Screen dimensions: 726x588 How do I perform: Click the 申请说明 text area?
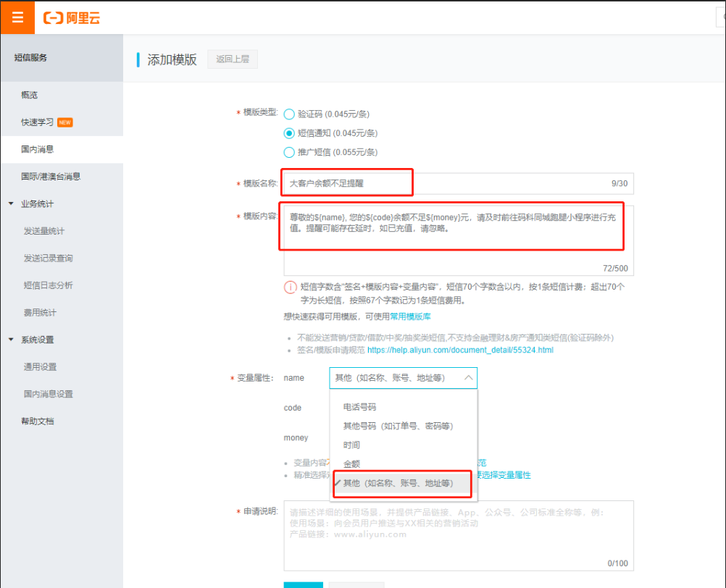point(458,534)
